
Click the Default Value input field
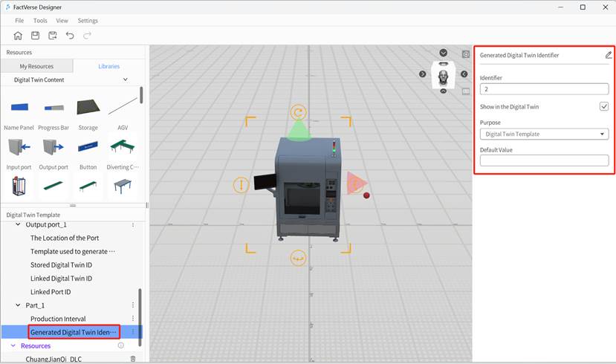coord(544,160)
